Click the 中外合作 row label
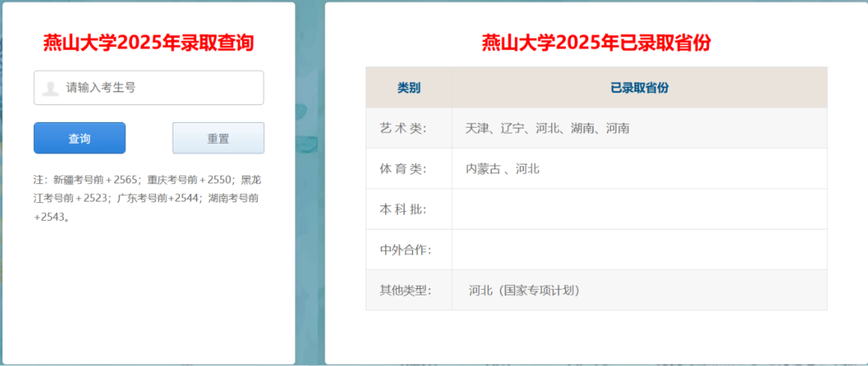 point(405,250)
